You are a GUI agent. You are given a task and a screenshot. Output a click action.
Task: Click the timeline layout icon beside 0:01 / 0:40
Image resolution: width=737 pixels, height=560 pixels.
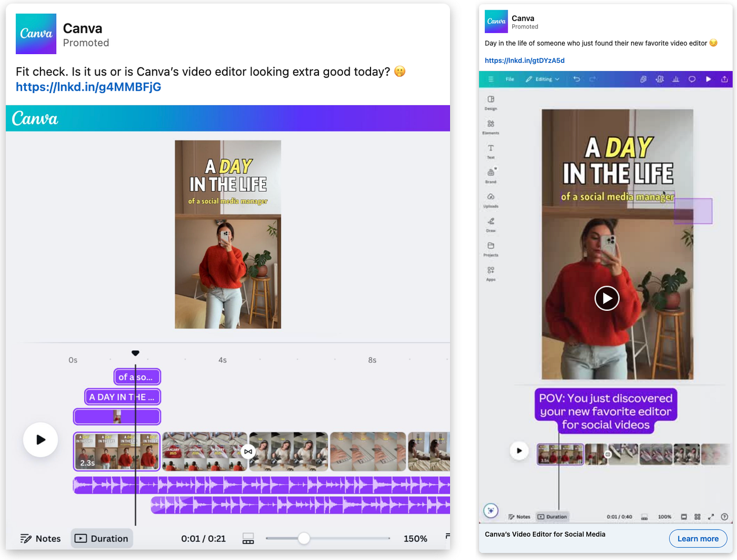click(644, 517)
